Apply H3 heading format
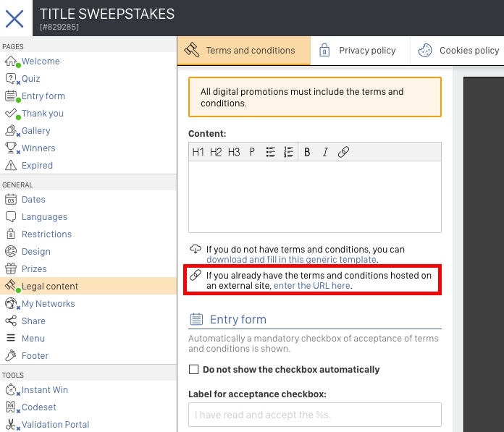504x432 pixels. click(234, 152)
